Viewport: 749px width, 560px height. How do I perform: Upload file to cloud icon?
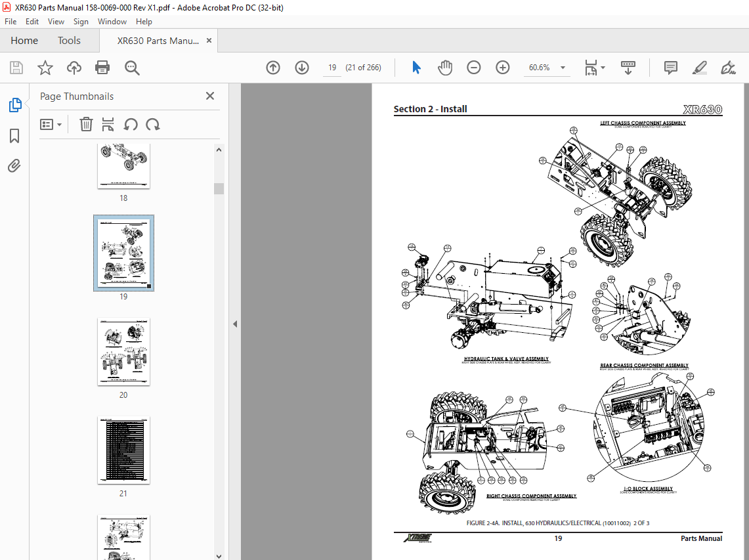74,68
